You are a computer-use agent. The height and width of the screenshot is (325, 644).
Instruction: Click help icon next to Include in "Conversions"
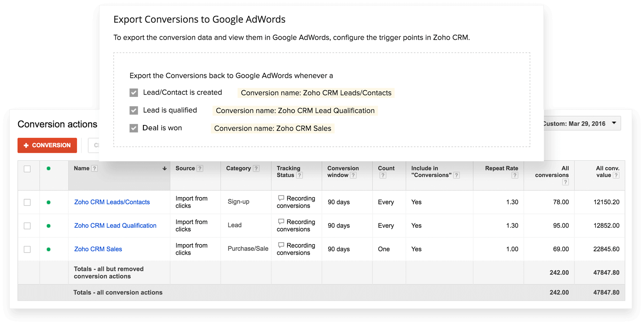[456, 175]
